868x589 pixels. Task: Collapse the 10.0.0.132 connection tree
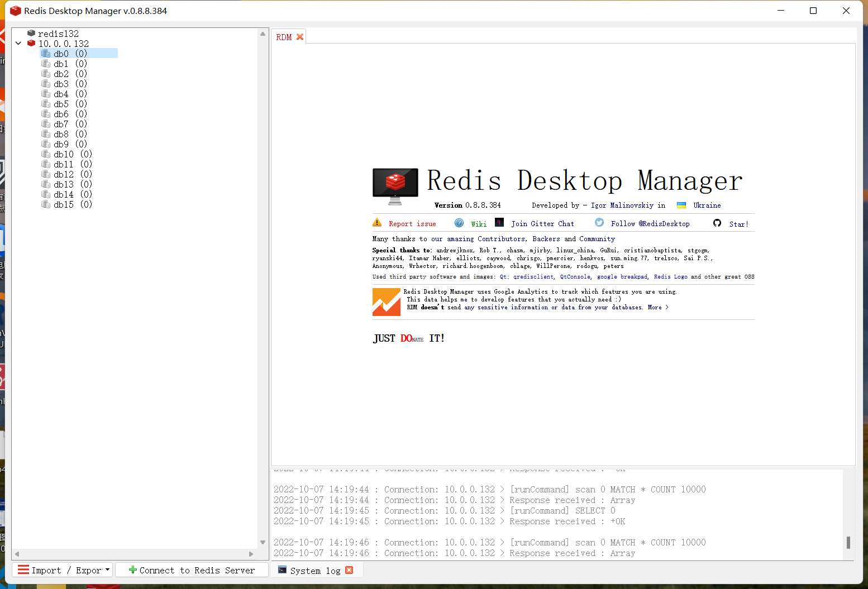(18, 43)
